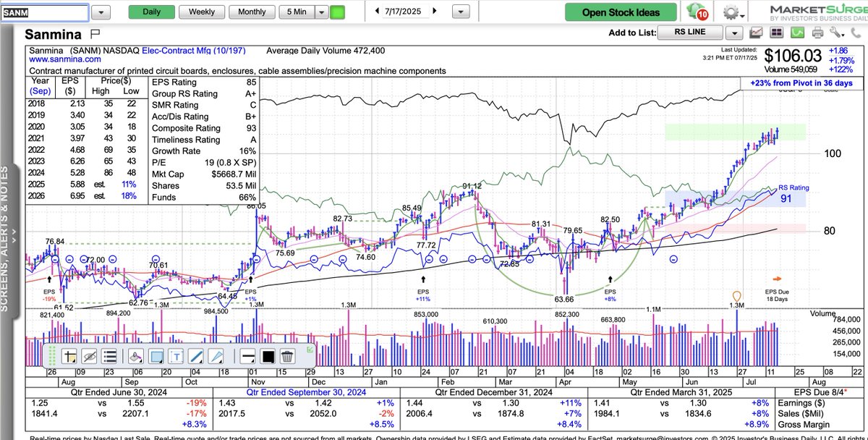Select the line drawing tool
This screenshot has height=440, width=868.
point(196,356)
